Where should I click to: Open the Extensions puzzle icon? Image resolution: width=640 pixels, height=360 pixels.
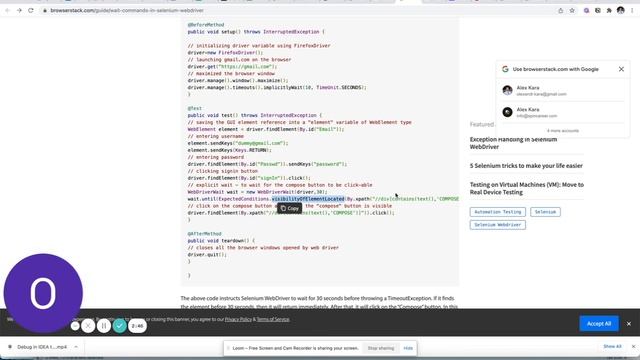pyautogui.click(x=609, y=11)
